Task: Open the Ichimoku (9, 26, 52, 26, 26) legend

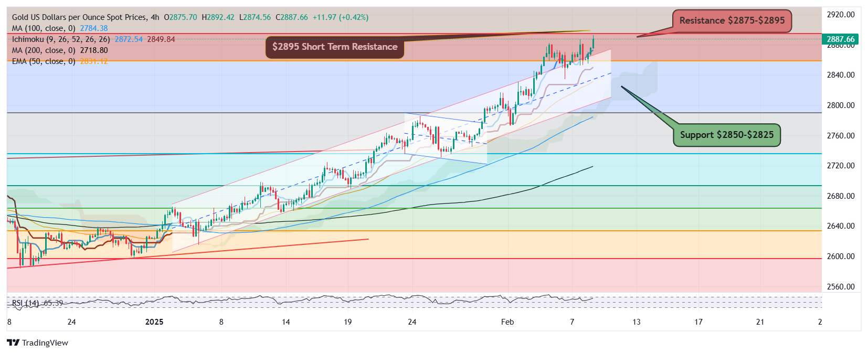Action: coord(61,39)
